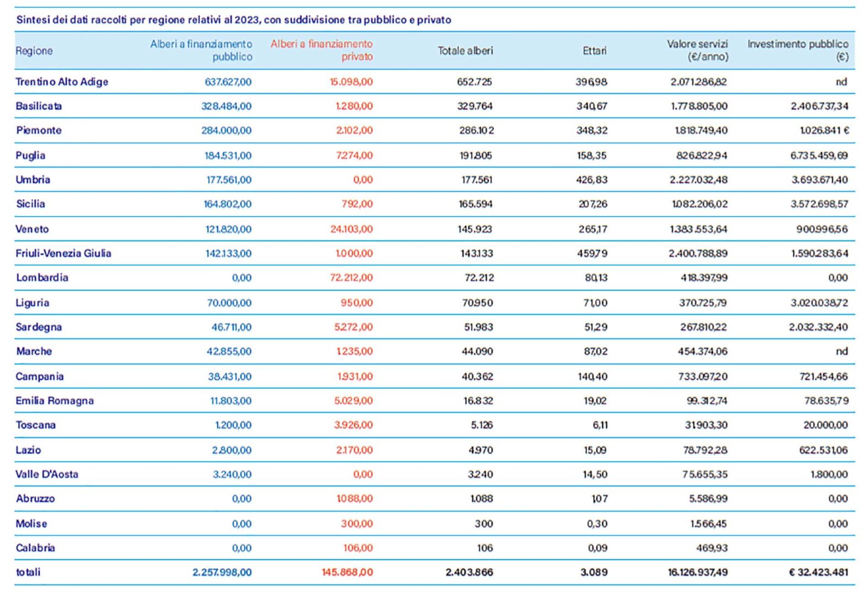Click the 'Calabria' row label

coord(35,547)
